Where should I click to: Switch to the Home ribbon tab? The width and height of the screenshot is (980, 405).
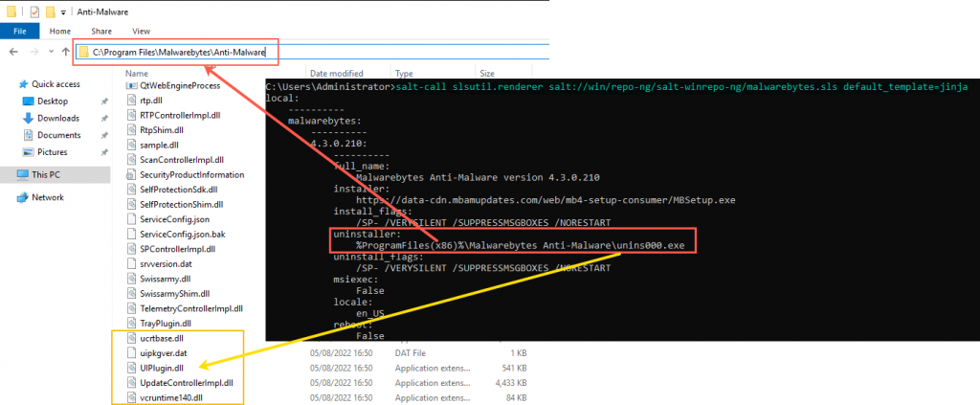coord(60,31)
